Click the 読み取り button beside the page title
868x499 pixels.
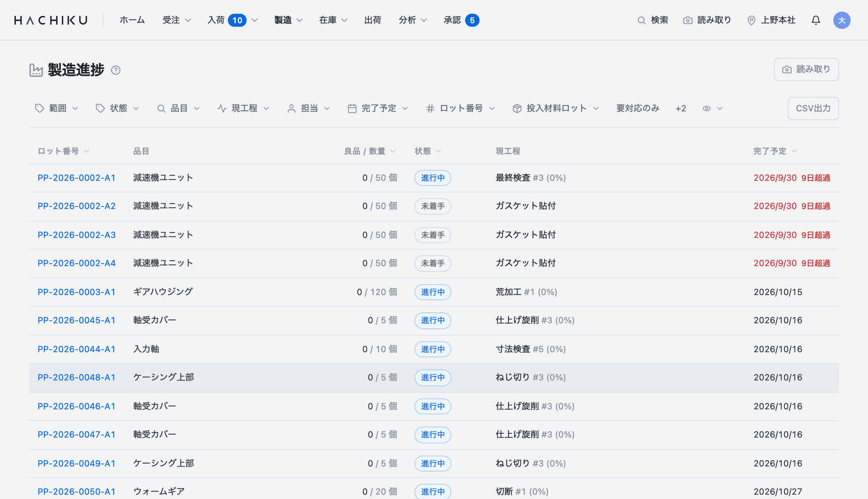click(806, 69)
